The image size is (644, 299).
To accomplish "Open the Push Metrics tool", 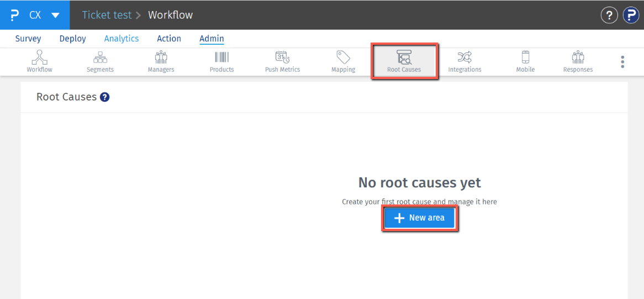I will 283,61.
